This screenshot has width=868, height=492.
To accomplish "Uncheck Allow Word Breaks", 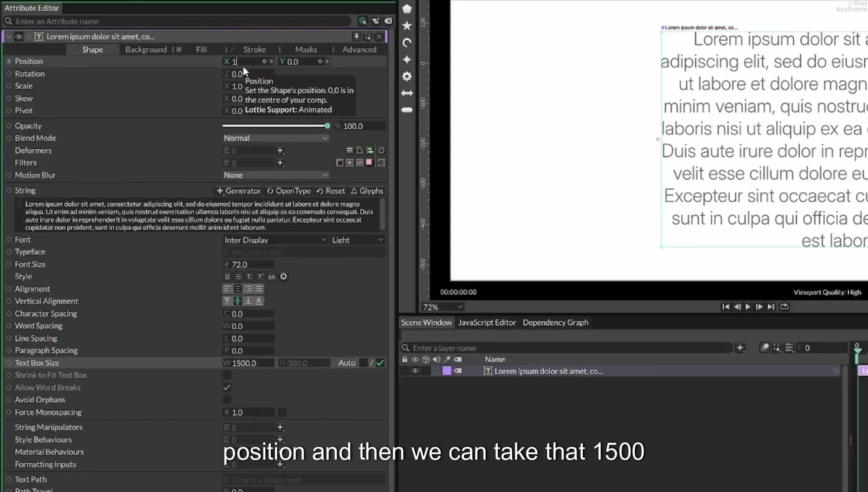I will click(227, 388).
